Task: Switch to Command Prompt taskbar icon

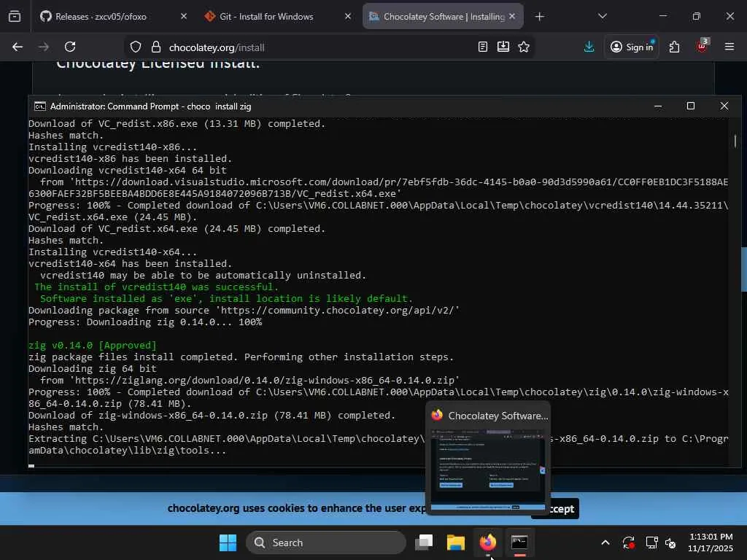Action: (519, 542)
